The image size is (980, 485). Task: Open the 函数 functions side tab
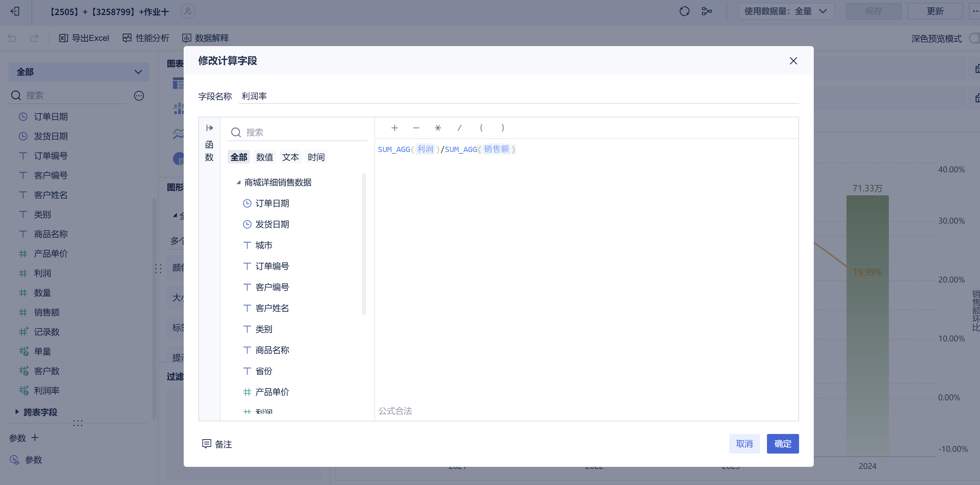(x=209, y=151)
